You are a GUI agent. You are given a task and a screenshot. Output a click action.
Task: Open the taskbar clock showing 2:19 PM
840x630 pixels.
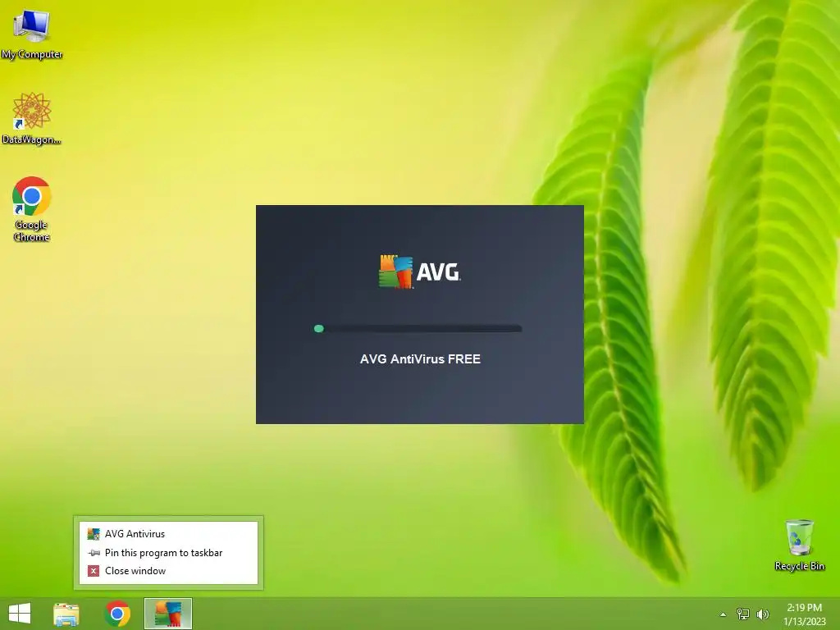(804, 614)
